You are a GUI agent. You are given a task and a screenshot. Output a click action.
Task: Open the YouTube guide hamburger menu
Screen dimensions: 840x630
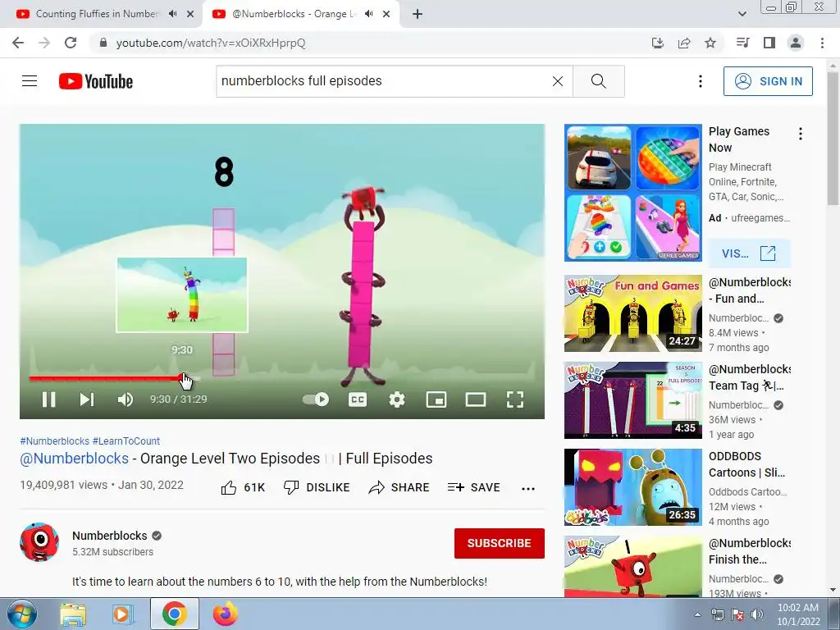[30, 81]
